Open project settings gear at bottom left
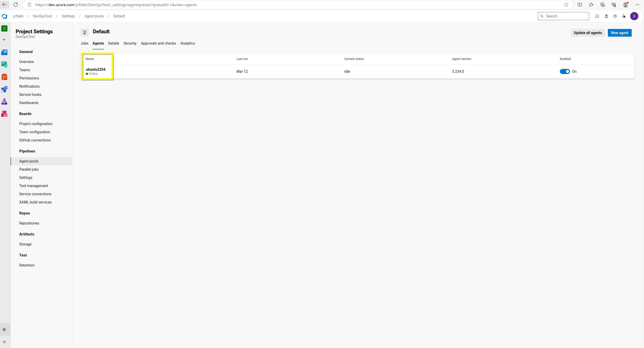The height and width of the screenshot is (348, 644). pyautogui.click(x=4, y=330)
